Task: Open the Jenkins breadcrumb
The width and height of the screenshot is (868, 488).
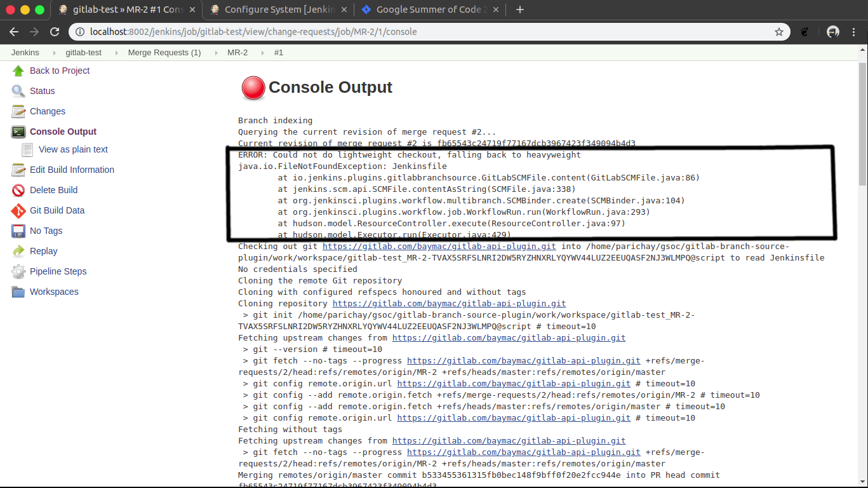Action: click(x=25, y=53)
